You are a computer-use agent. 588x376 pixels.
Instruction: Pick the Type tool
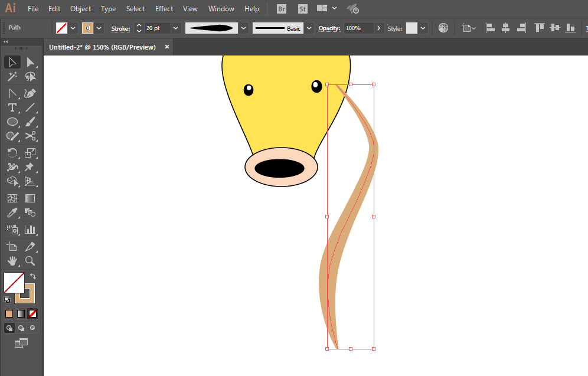[x=12, y=107]
